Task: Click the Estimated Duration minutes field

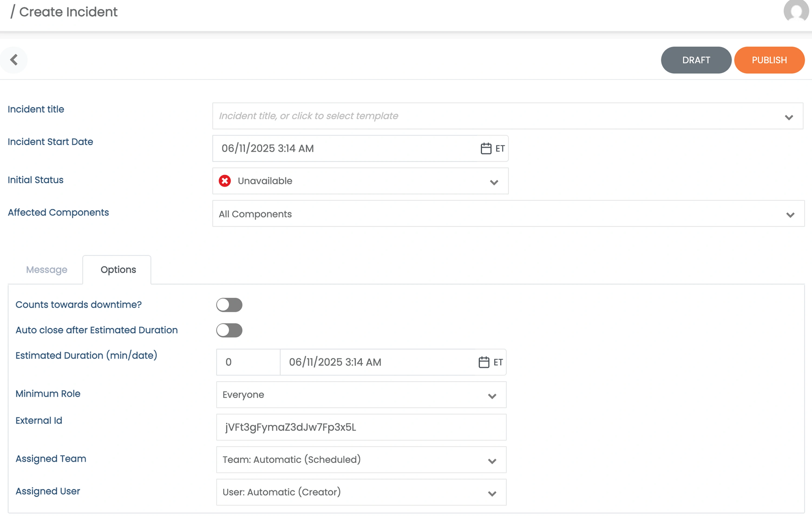Action: 248,362
